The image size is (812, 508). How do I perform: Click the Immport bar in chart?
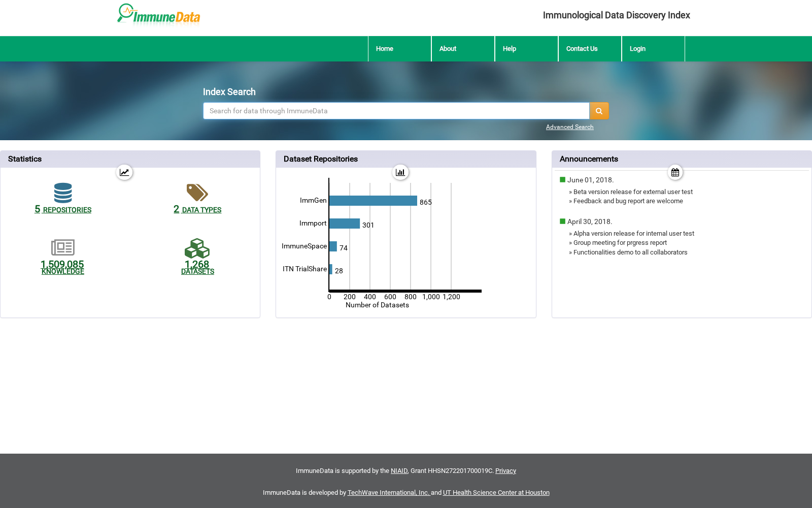point(345,224)
